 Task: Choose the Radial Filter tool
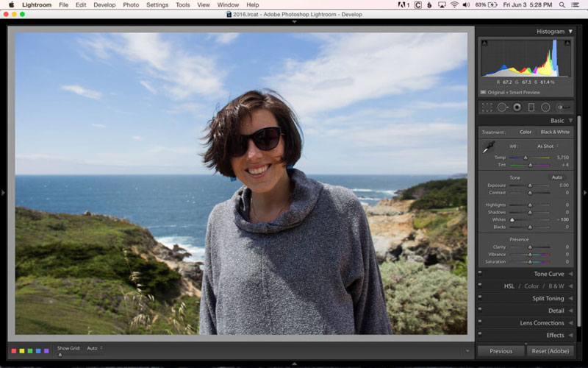pos(545,107)
